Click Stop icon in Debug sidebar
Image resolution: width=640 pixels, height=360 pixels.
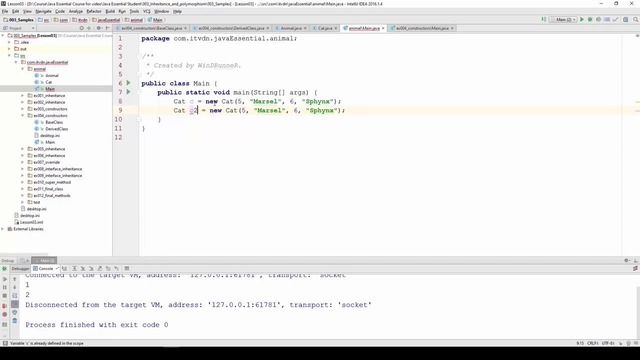(x=4, y=296)
